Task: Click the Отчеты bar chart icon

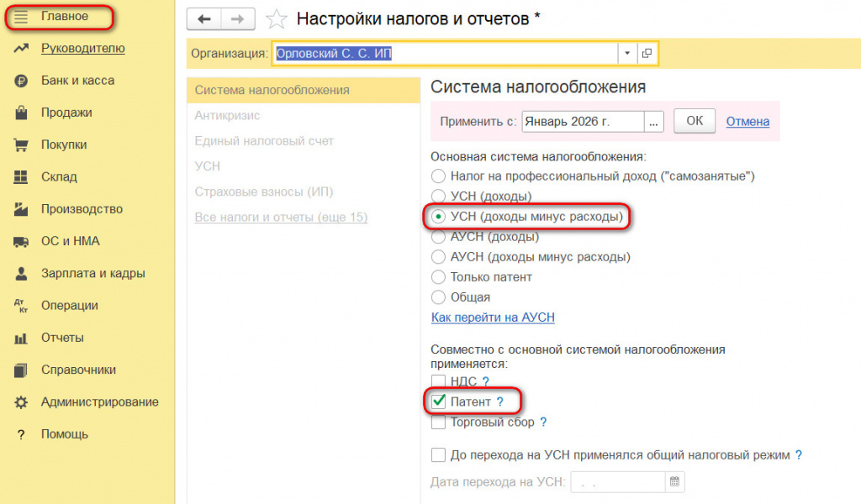Action: click(x=21, y=339)
